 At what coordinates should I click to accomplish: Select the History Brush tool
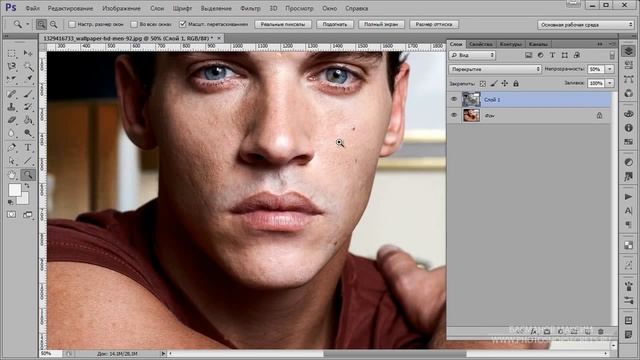(28, 107)
